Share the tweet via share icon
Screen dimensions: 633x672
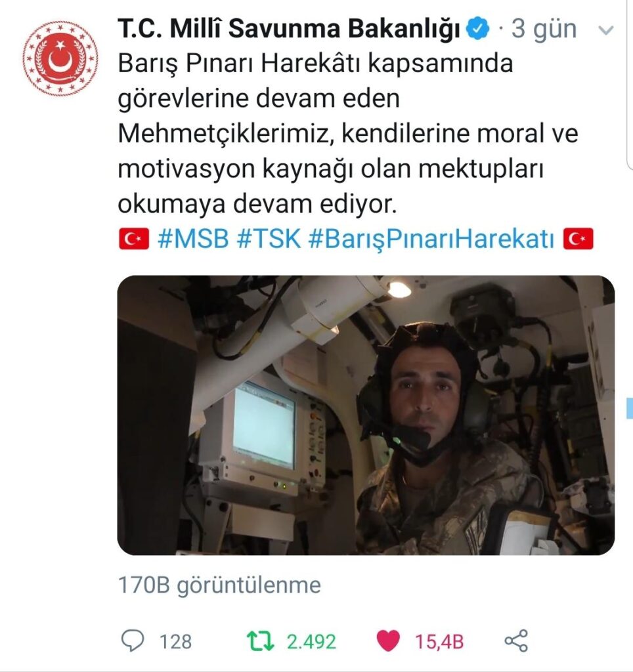pos(516,640)
